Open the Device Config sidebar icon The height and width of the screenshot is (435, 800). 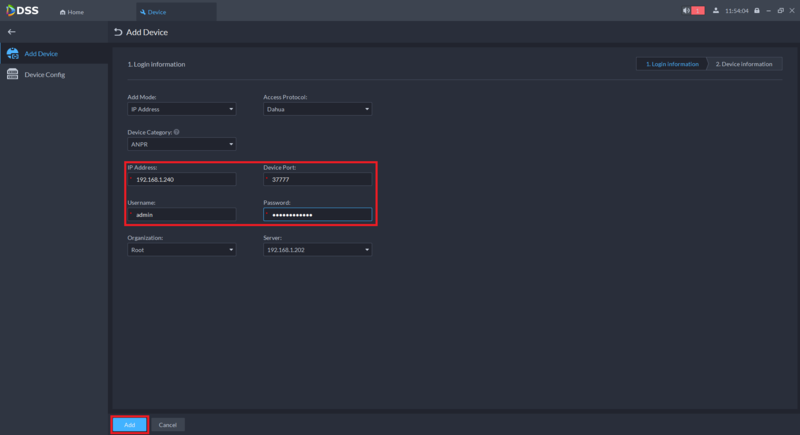tap(13, 74)
